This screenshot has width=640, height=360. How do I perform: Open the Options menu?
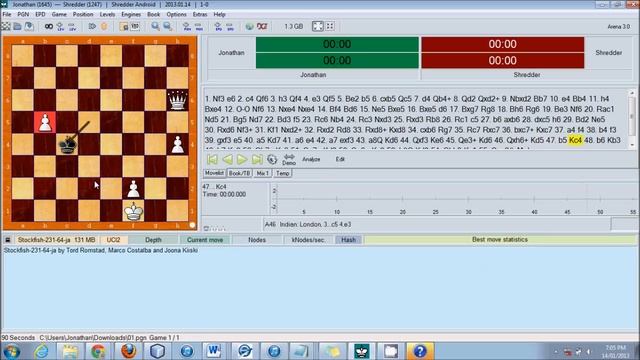pyautogui.click(x=176, y=14)
